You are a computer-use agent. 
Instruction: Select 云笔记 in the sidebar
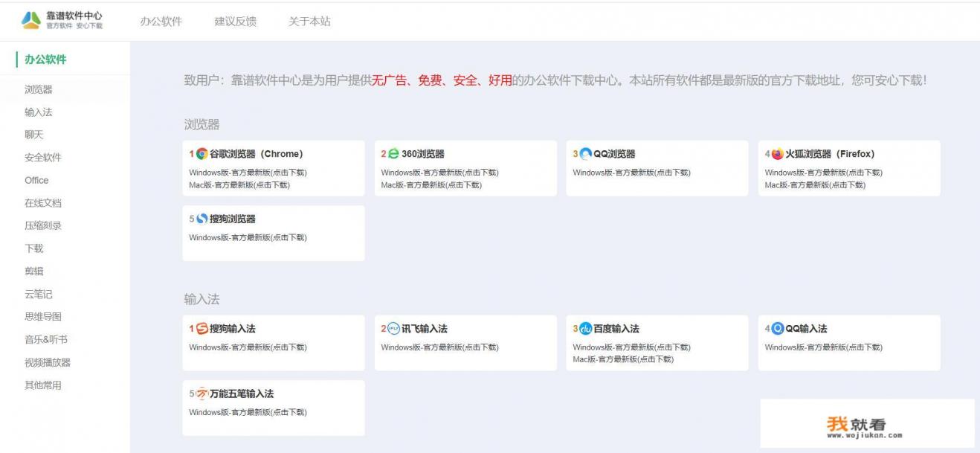pos(39,295)
